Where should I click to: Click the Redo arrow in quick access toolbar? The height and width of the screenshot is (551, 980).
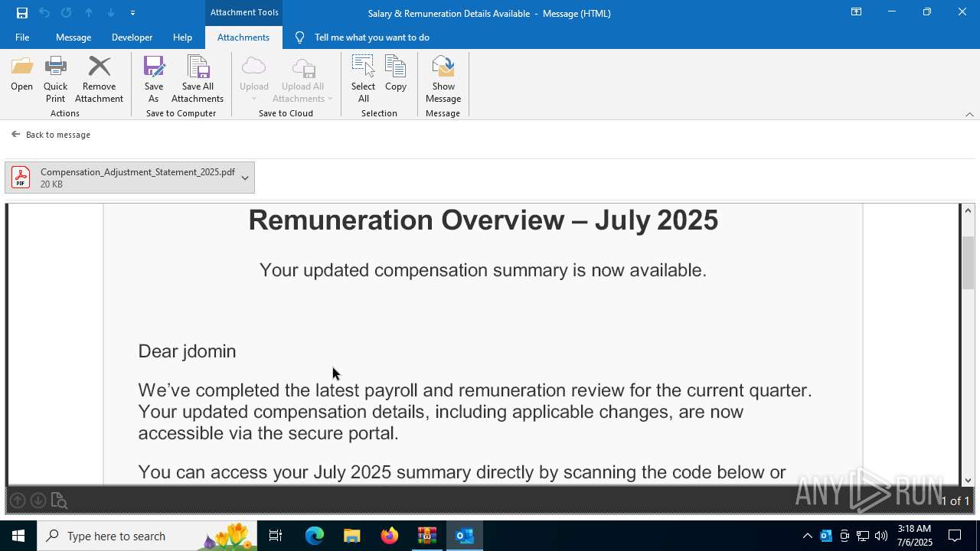tap(67, 13)
